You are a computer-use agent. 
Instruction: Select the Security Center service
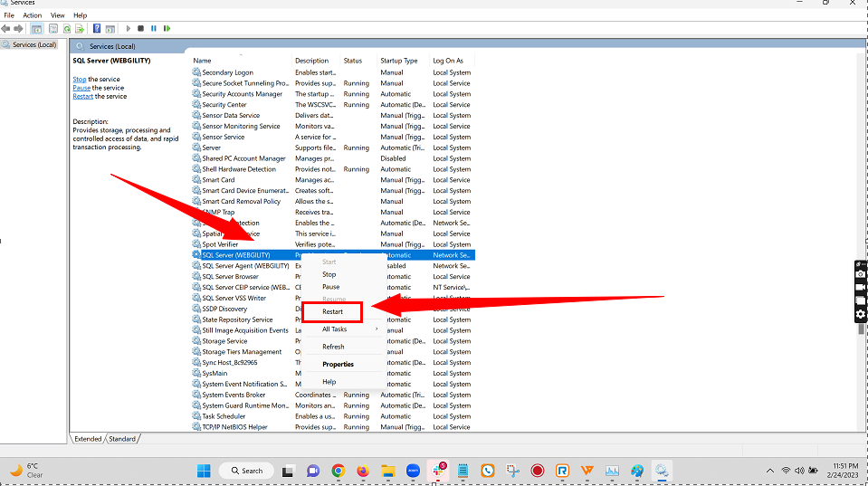pyautogui.click(x=333, y=105)
